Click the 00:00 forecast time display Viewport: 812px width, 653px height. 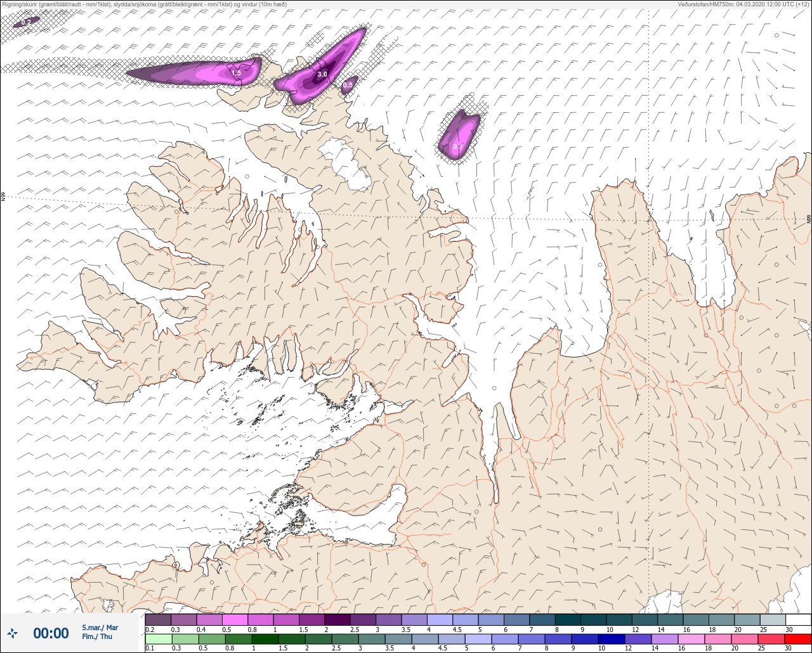tap(51, 633)
